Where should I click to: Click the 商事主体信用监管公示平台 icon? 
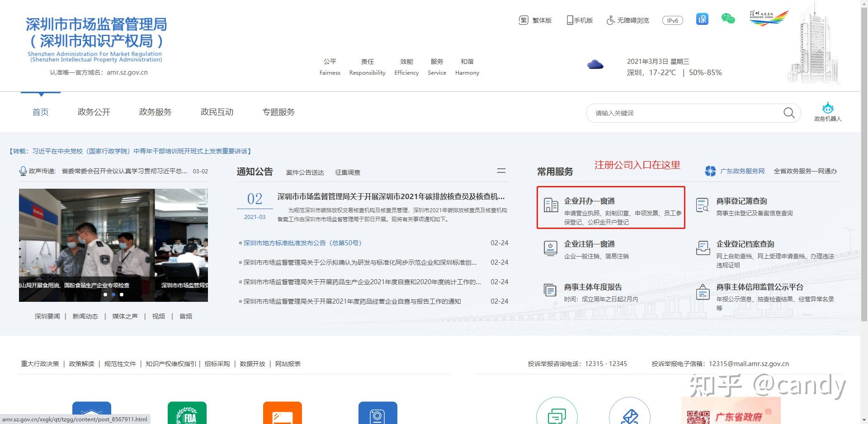[x=703, y=292]
